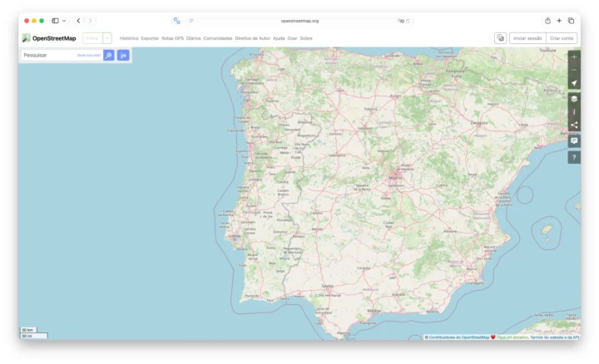Toggle the Safari sidebar icon

56,21
